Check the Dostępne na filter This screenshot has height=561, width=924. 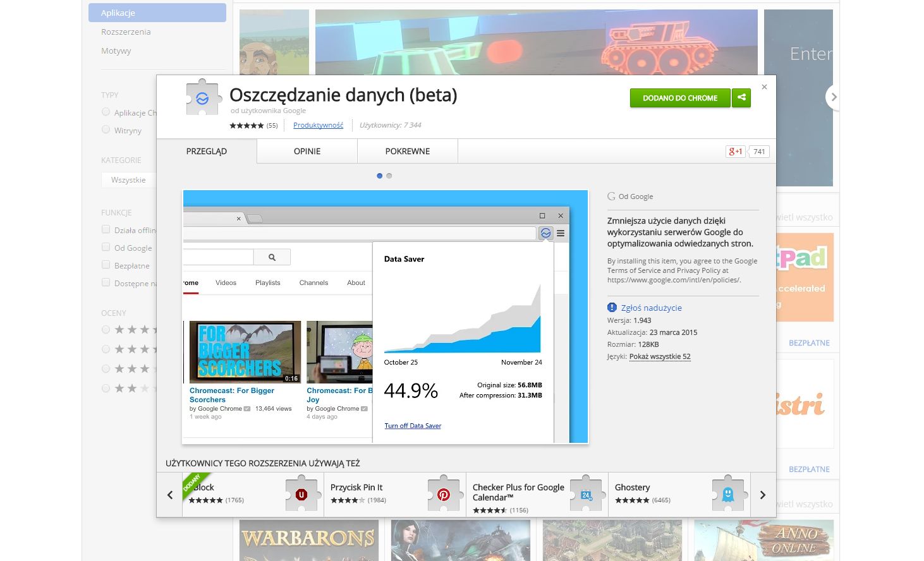coord(106,282)
